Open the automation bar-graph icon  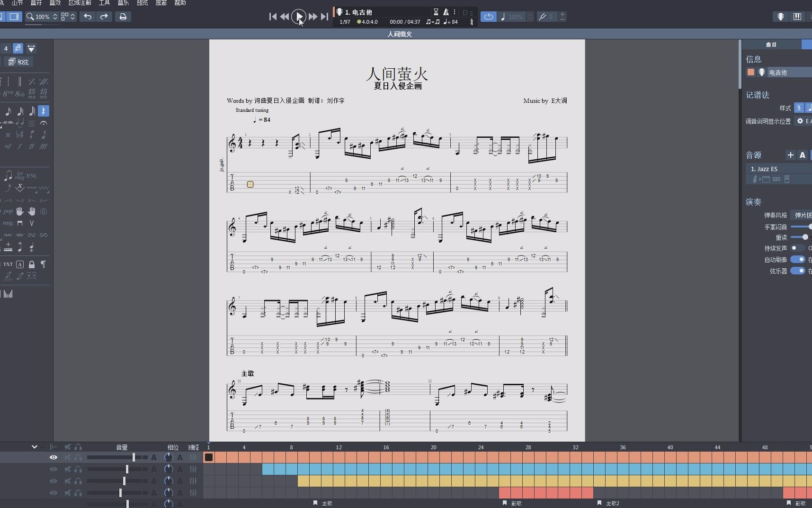[x=8, y=294]
